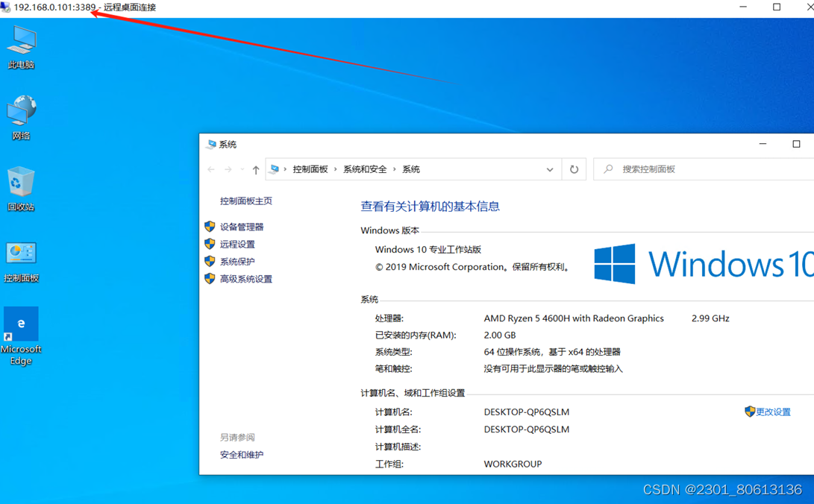Open 远程设置 from the sidebar

237,245
